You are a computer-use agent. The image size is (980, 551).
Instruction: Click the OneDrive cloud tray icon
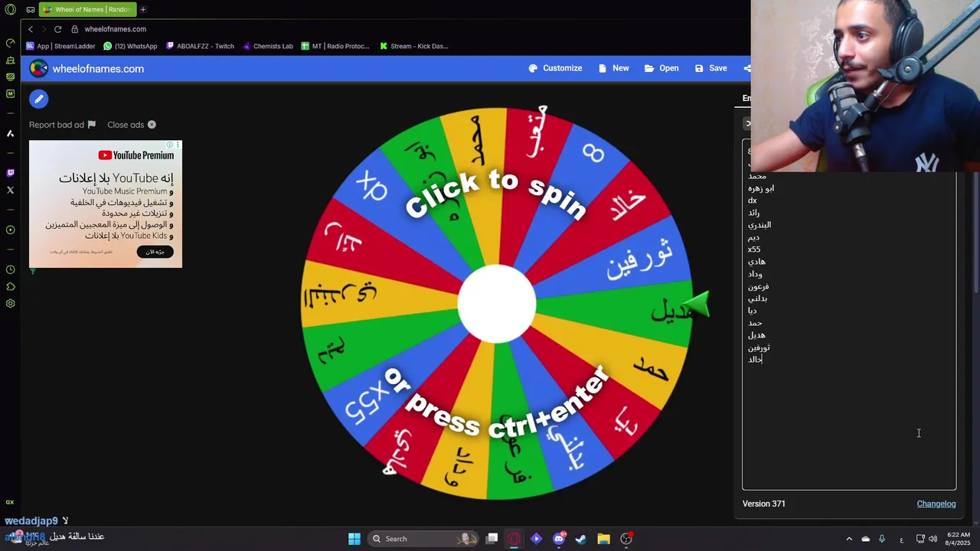pos(866,539)
